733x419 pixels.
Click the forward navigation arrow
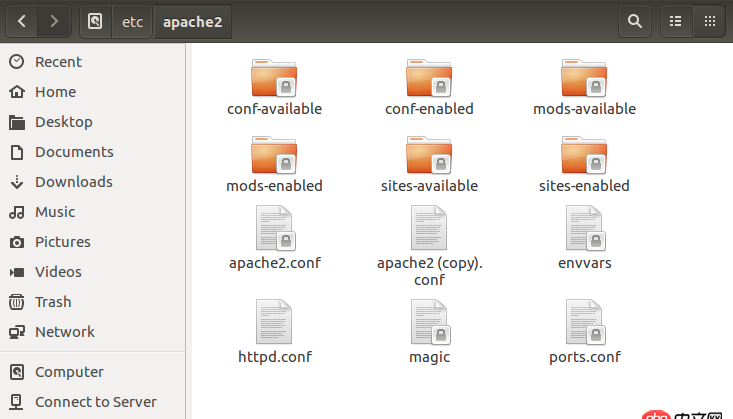point(54,20)
